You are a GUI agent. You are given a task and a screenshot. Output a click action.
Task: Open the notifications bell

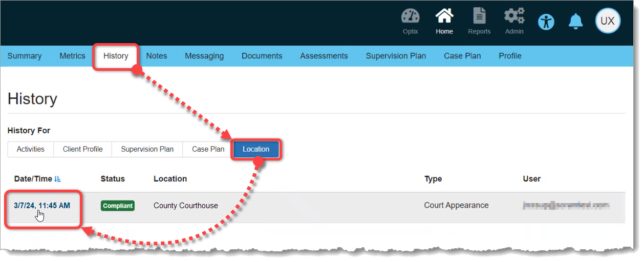[x=576, y=21]
